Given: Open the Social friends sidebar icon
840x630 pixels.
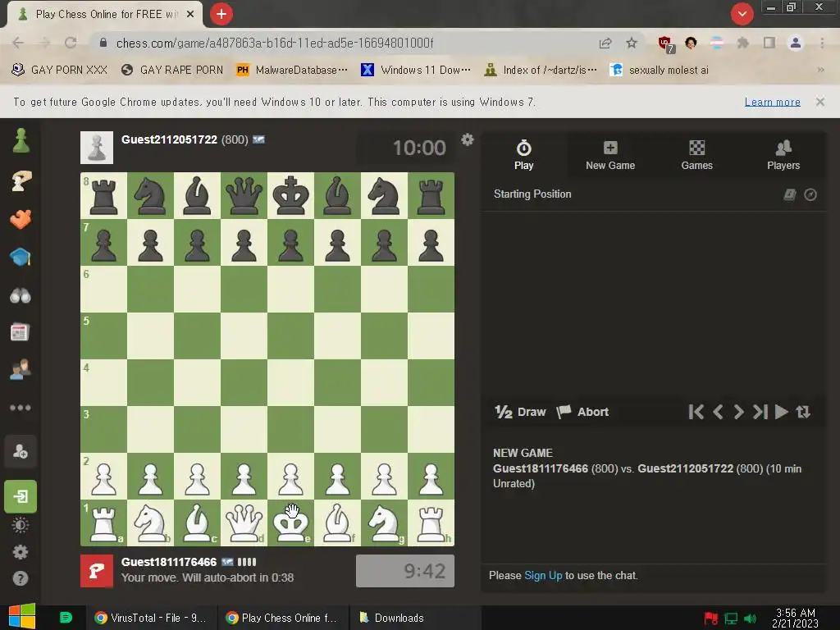Looking at the screenshot, I should (21, 370).
